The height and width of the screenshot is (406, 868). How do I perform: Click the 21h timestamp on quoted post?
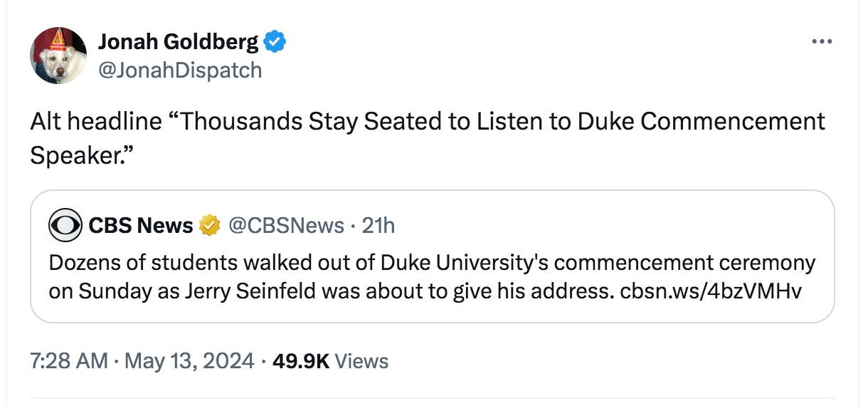pyautogui.click(x=378, y=226)
